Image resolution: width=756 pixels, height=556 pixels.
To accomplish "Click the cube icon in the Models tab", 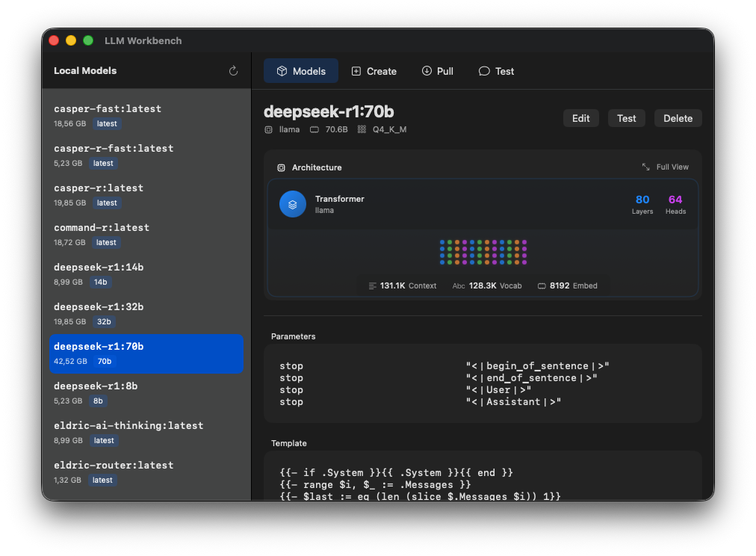I will coord(282,72).
